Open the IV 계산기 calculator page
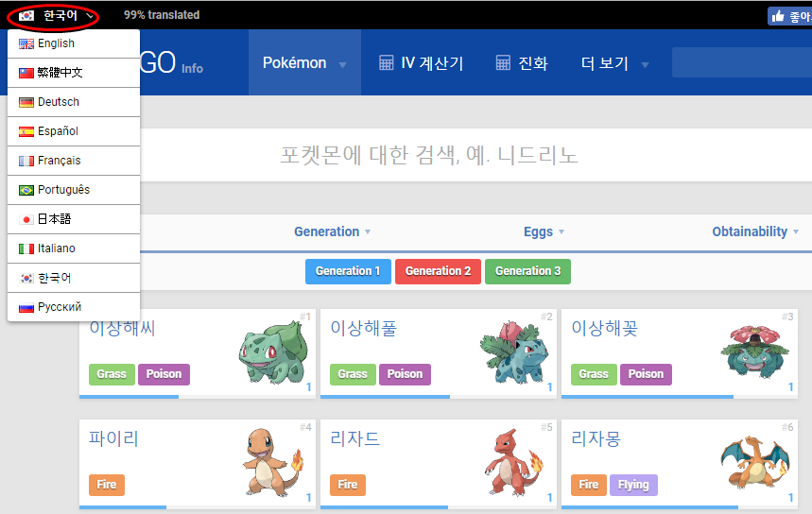Screen dimensions: 812x514 [x=421, y=63]
